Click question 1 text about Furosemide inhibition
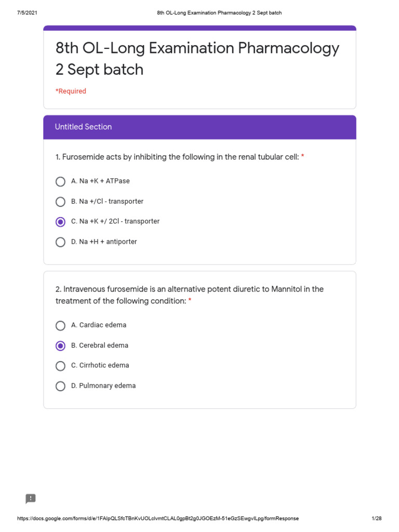The image size is (399, 532). (x=177, y=157)
